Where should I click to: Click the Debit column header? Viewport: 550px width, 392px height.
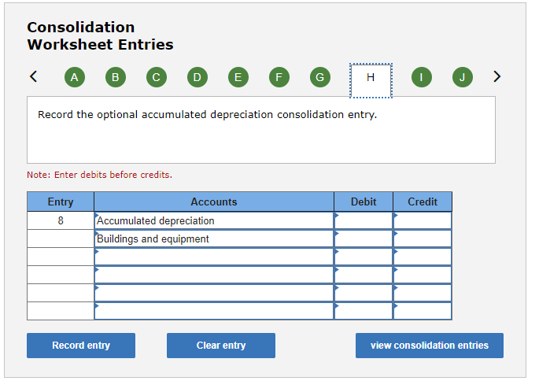[364, 202]
